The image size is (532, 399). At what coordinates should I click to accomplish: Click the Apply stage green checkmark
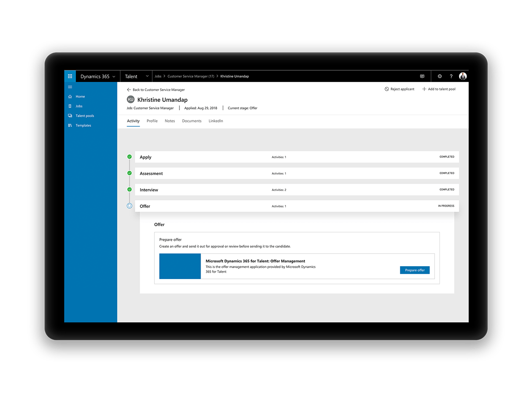130,157
